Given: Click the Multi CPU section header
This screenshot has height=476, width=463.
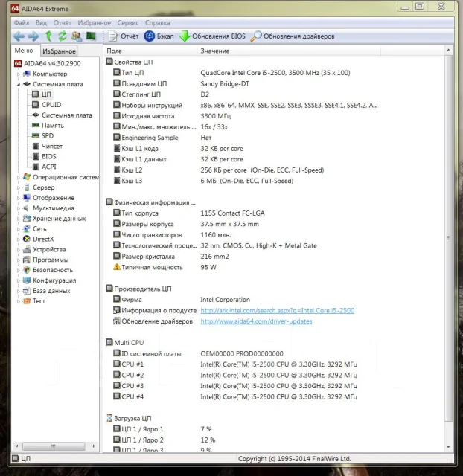Looking at the screenshot, I should coord(125,343).
